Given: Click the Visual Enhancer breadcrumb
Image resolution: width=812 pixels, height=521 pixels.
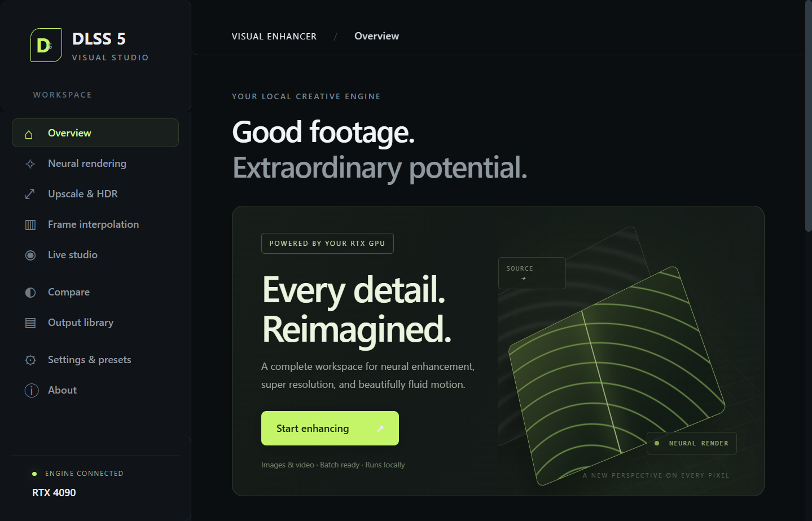Looking at the screenshot, I should pos(274,37).
